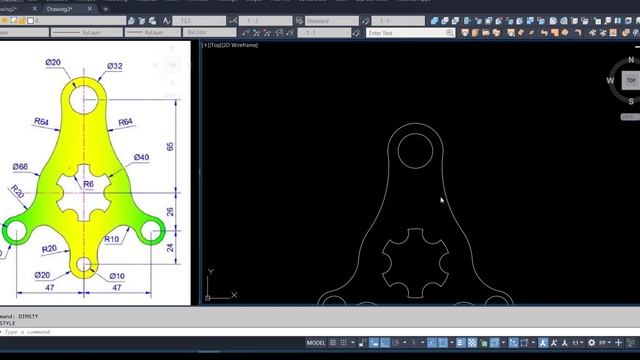Image resolution: width=640 pixels, height=360 pixels.
Task: Toggle lineweight display in status bar
Action: pyautogui.click(x=460, y=343)
